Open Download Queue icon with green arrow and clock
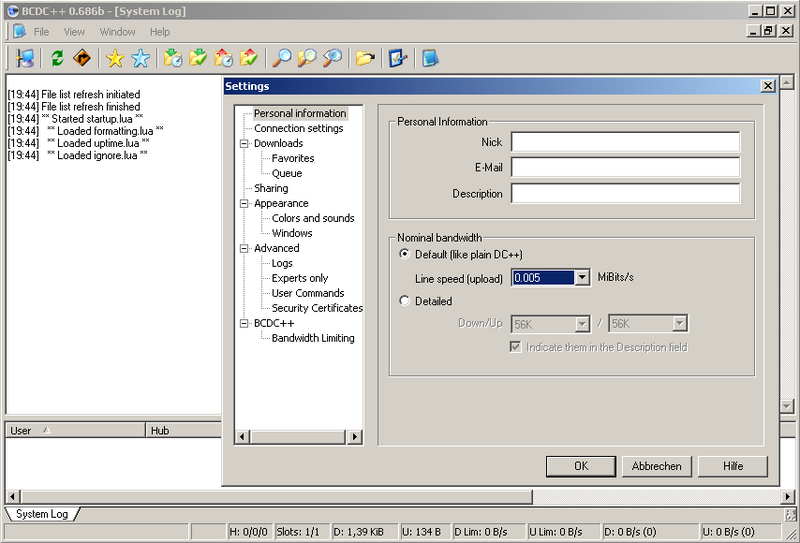800x543 pixels. point(173,58)
